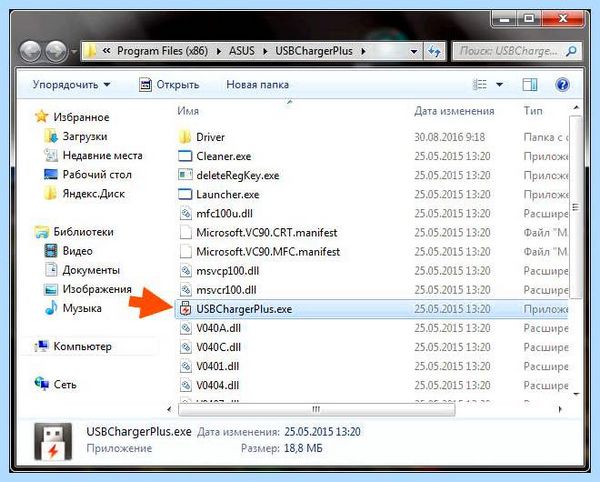This screenshot has width=600, height=482.
Task: Click the refresh button in the address bar
Action: [434, 51]
